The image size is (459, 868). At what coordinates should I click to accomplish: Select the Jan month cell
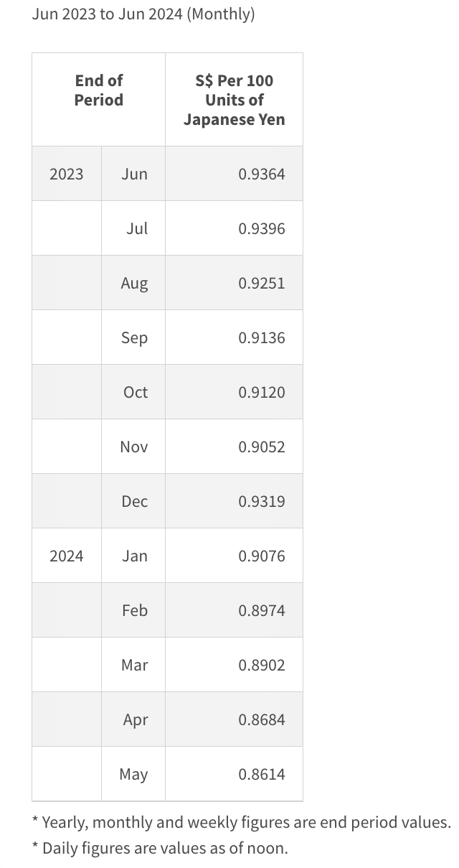click(x=134, y=556)
